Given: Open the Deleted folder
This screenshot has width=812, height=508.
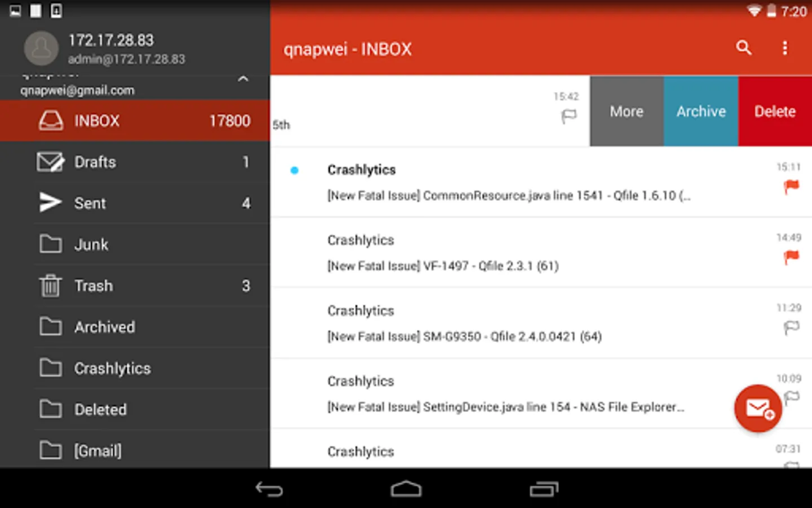Looking at the screenshot, I should pos(135,409).
